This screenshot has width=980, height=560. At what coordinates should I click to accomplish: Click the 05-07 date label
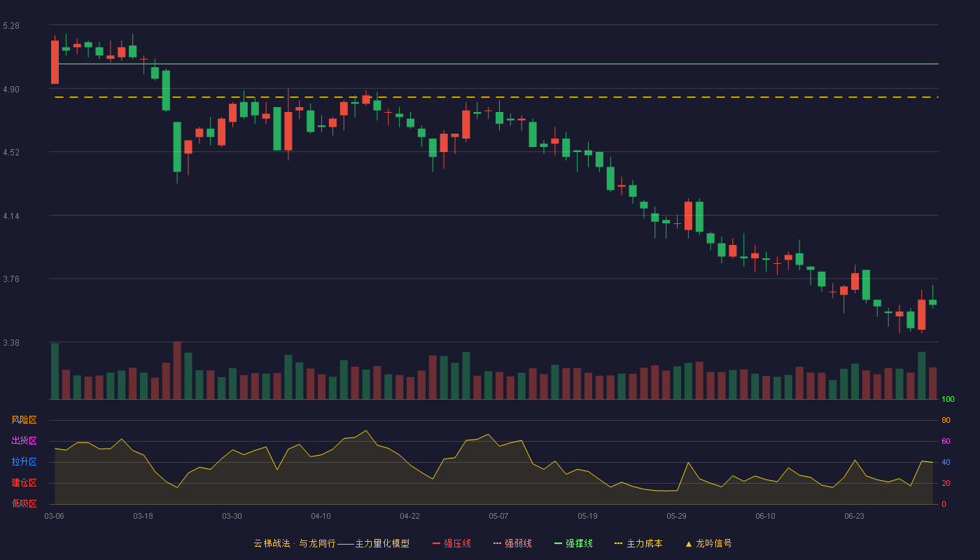[498, 516]
